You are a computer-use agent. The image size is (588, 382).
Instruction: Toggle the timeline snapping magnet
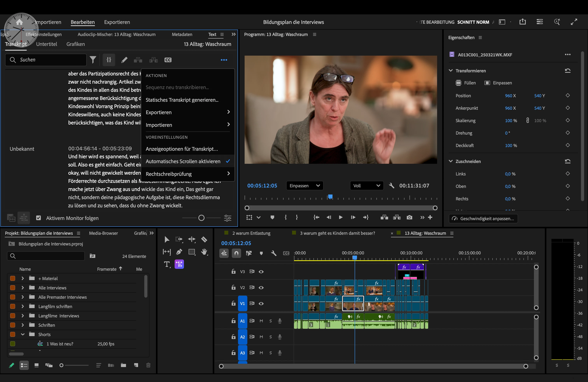tap(236, 253)
